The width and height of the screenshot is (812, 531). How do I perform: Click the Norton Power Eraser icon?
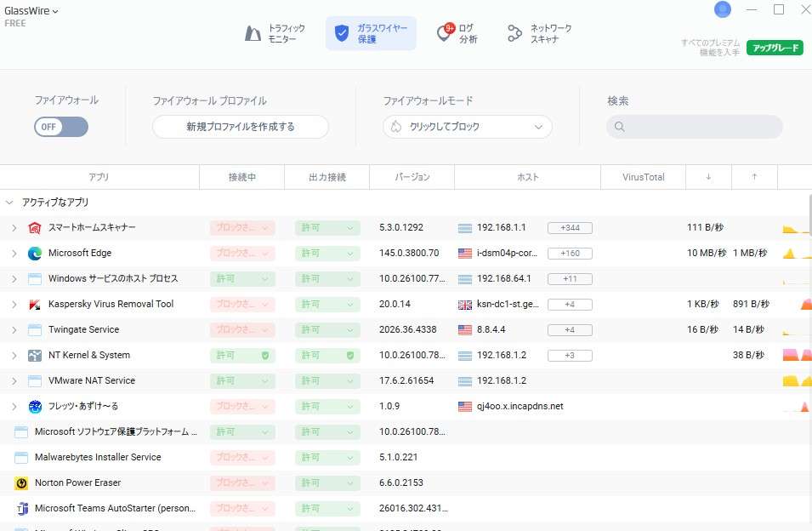(23, 482)
